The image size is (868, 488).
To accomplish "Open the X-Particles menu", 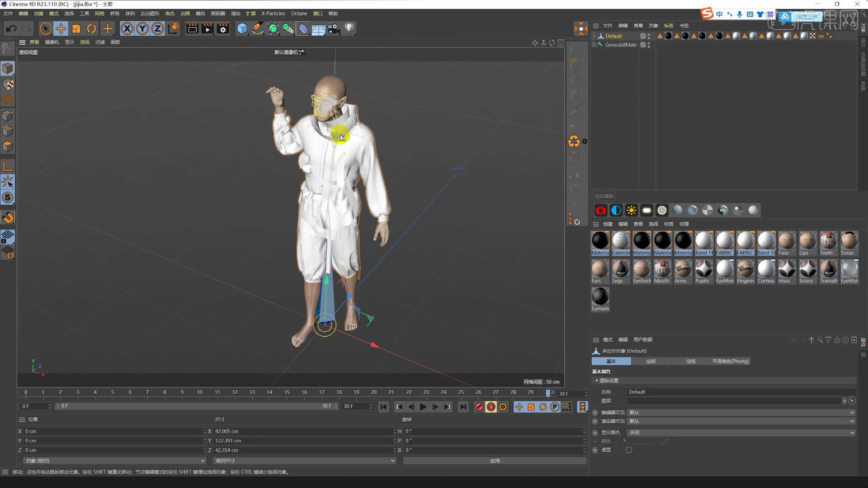I will (273, 13).
